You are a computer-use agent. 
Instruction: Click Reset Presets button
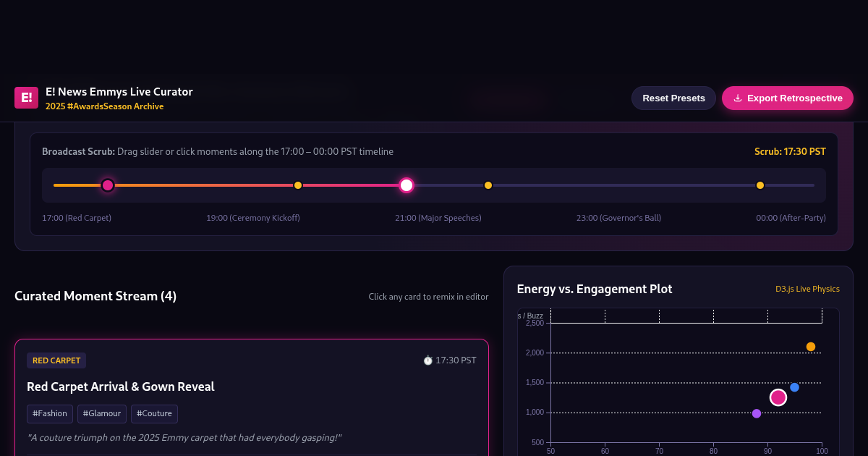tap(673, 98)
